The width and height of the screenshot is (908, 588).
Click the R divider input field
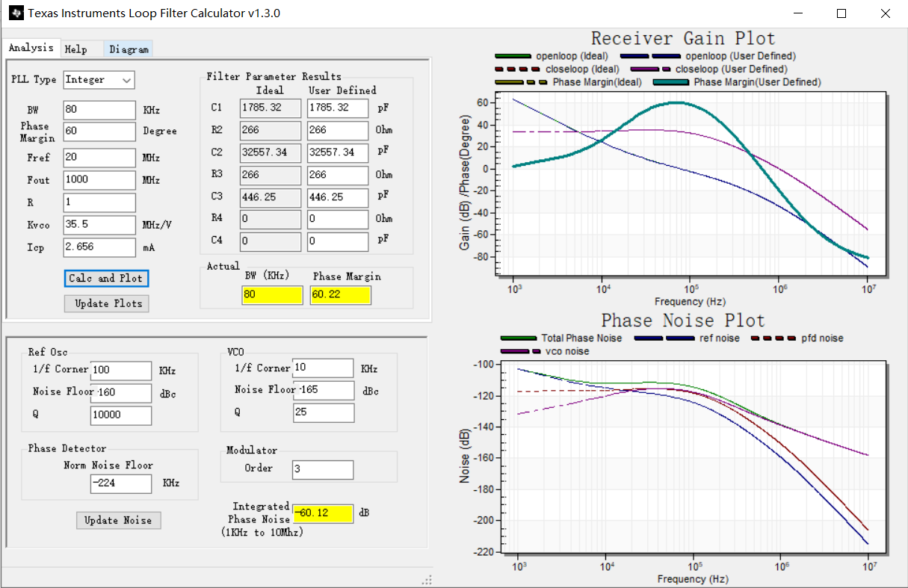pyautogui.click(x=99, y=202)
